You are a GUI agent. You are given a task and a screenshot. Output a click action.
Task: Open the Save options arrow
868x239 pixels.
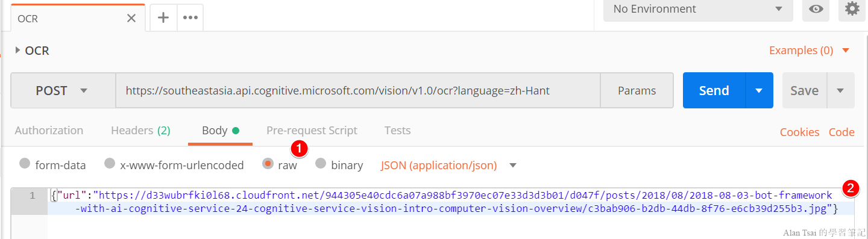coord(841,91)
